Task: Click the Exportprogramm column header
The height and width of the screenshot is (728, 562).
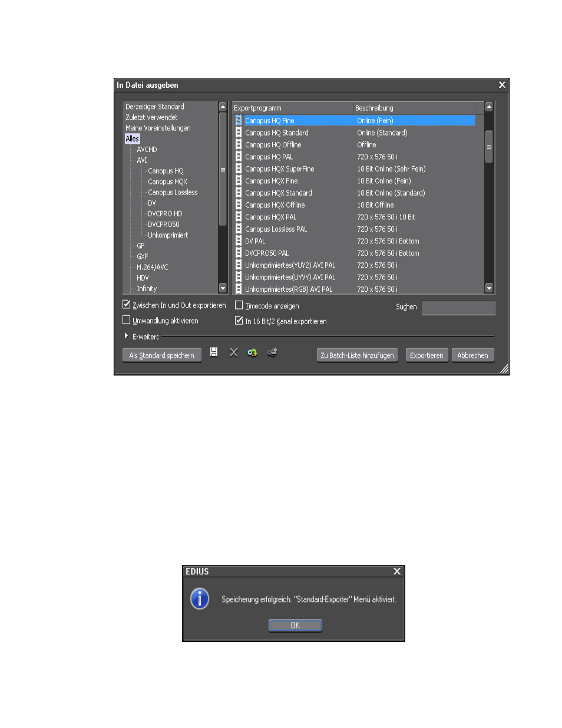Action: point(293,108)
